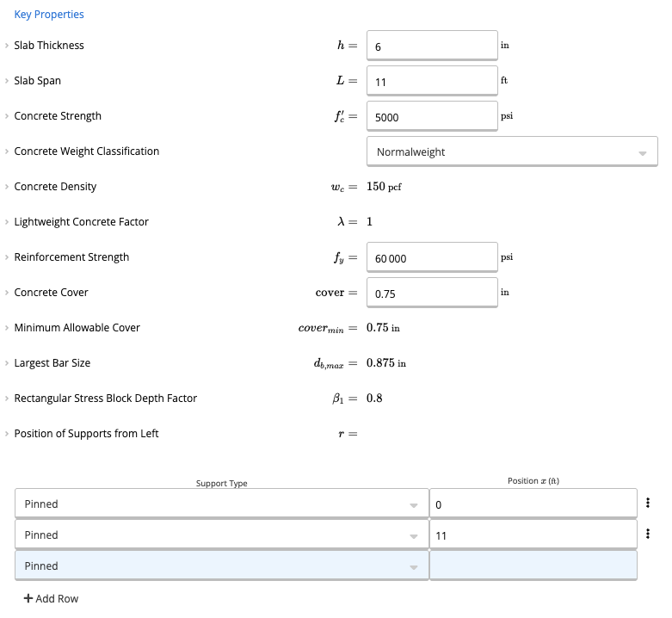
Task: Click the plus icon beside Add Row
Action: tap(28, 599)
